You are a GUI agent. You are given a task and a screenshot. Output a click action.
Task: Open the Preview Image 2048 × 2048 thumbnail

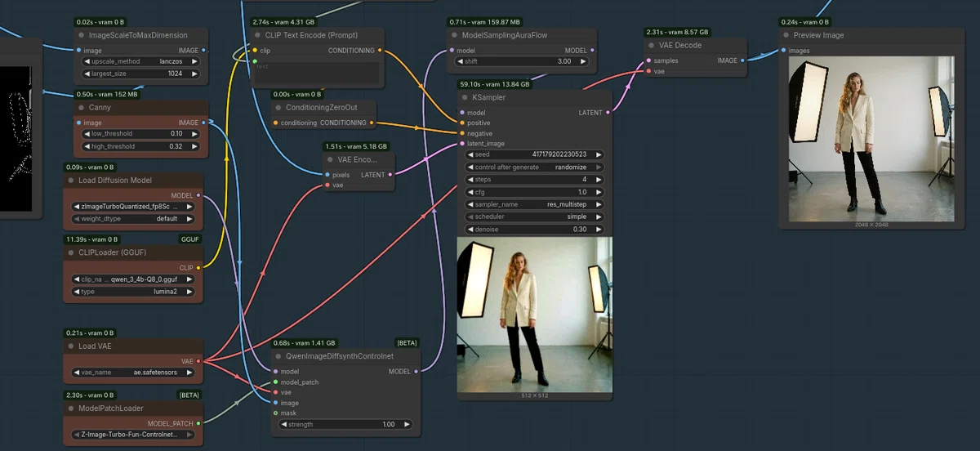pyautogui.click(x=871, y=139)
